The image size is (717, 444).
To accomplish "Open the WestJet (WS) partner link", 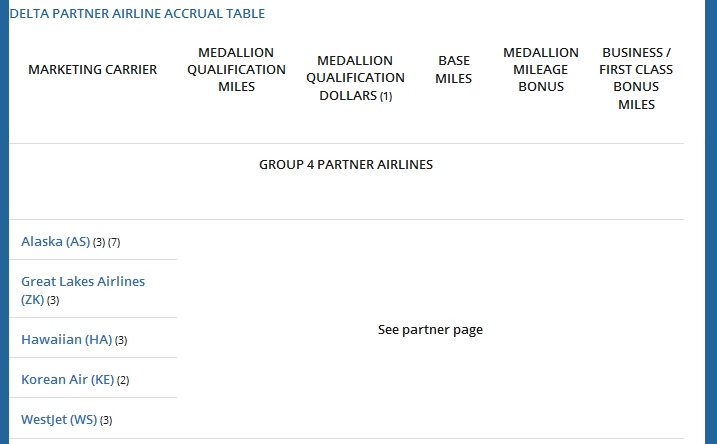I will (x=59, y=420).
